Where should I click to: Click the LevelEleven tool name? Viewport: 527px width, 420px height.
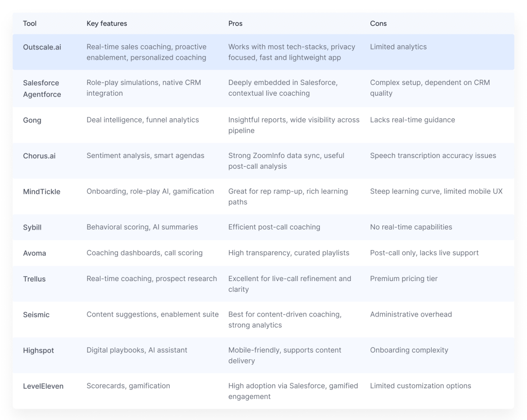click(x=43, y=386)
